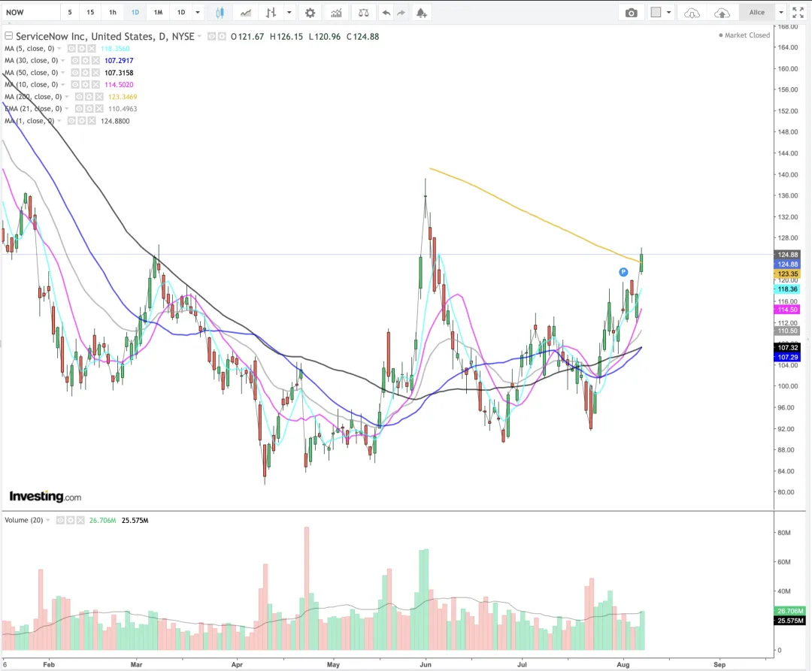
Task: Create an alert with the bell icon
Action: pyautogui.click(x=422, y=13)
